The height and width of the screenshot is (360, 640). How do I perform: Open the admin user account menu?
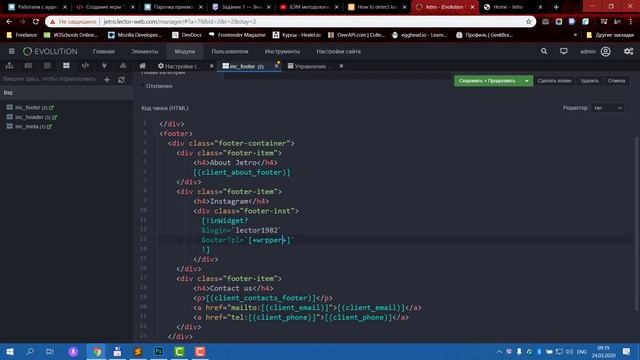[x=595, y=51]
